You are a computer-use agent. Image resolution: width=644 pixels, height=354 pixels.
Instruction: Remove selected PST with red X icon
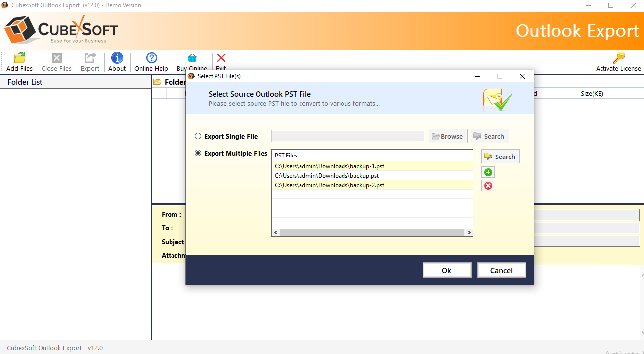[488, 186]
